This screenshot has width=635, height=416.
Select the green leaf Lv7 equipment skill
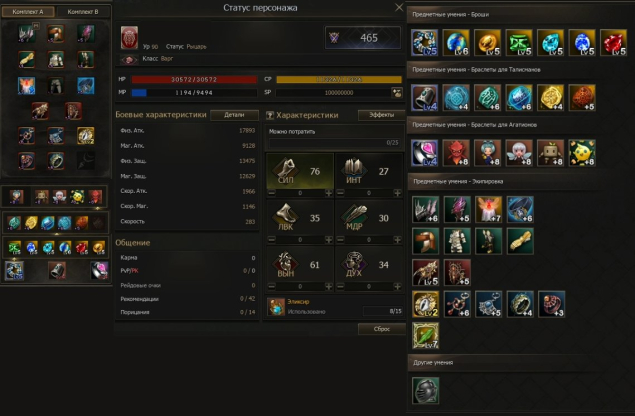(x=425, y=335)
